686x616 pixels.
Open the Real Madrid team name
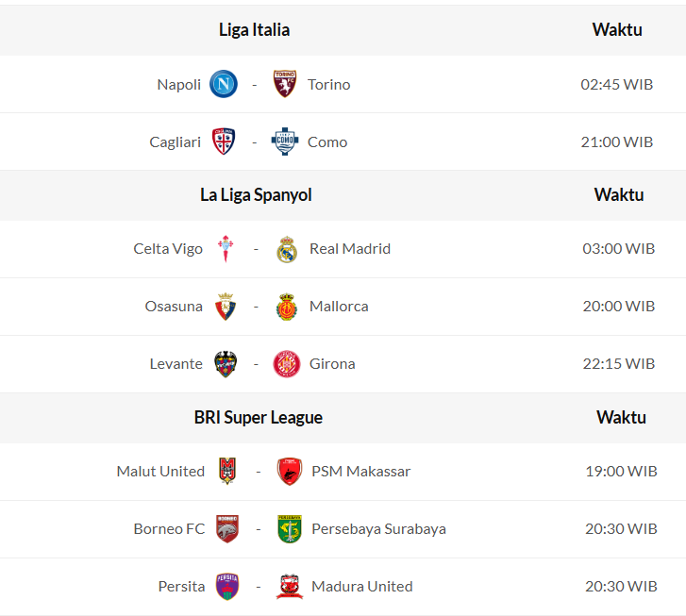[350, 249]
